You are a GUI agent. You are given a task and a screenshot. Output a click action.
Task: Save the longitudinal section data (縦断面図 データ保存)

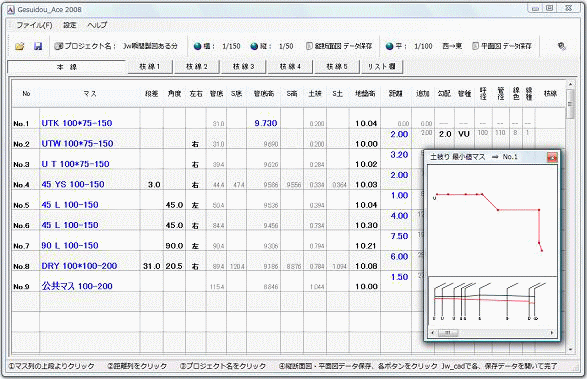(x=339, y=46)
